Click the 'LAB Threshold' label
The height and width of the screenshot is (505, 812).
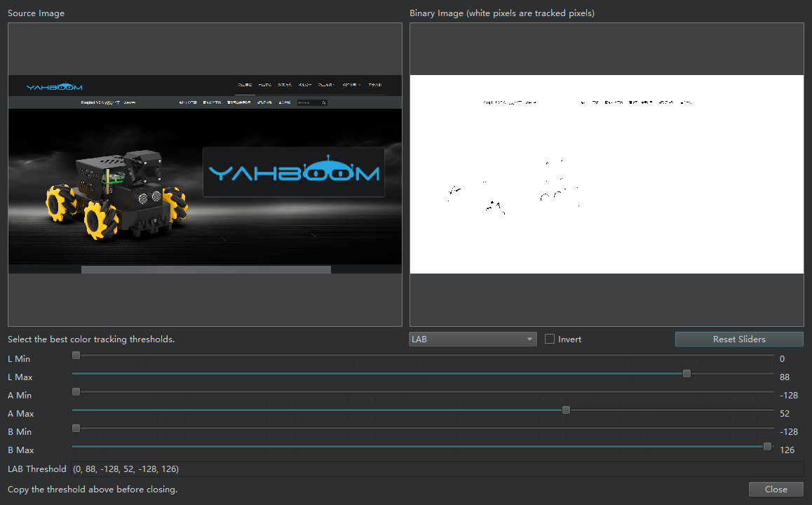coord(37,469)
